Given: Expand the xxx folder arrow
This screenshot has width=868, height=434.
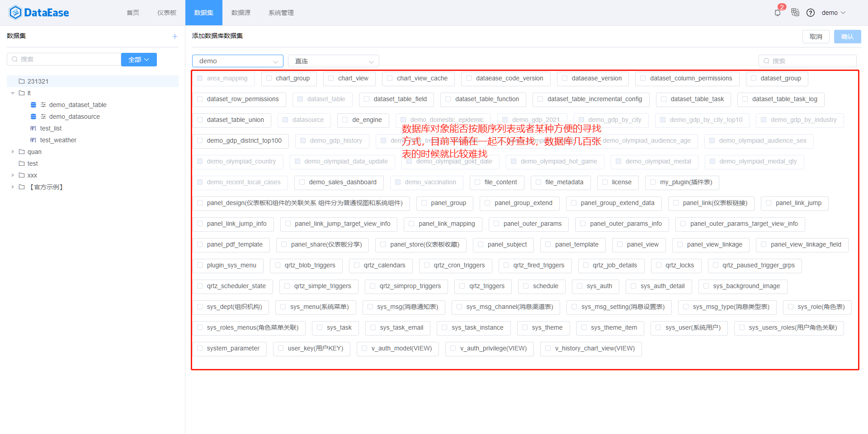Looking at the screenshot, I should click(x=13, y=175).
